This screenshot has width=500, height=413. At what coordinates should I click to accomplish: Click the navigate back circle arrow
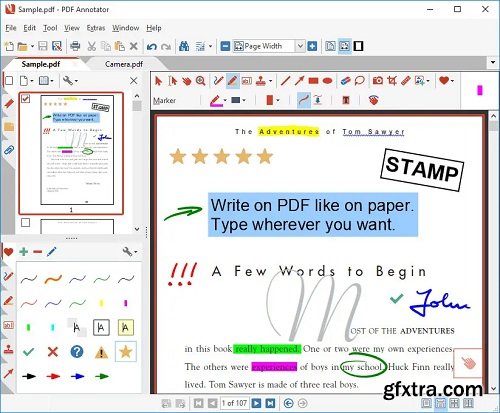pyautogui.click(x=288, y=403)
